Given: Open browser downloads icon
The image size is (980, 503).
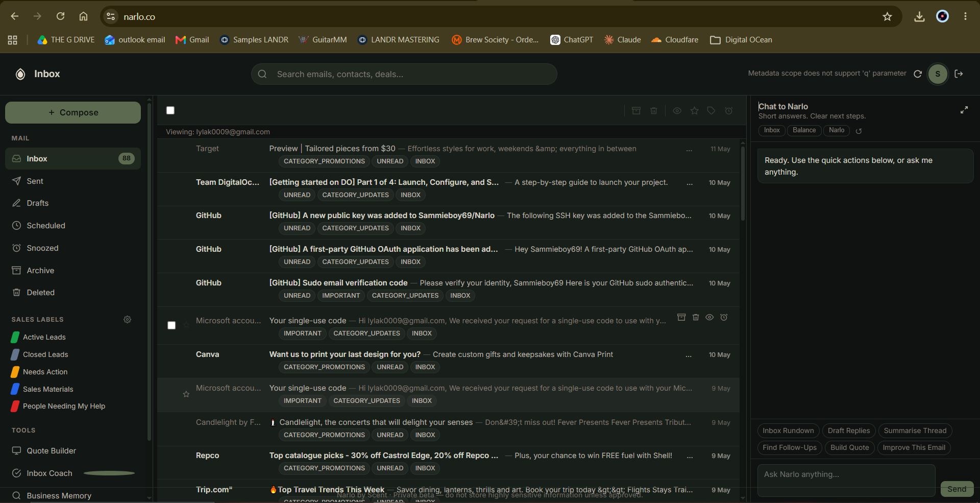Looking at the screenshot, I should click(x=919, y=16).
